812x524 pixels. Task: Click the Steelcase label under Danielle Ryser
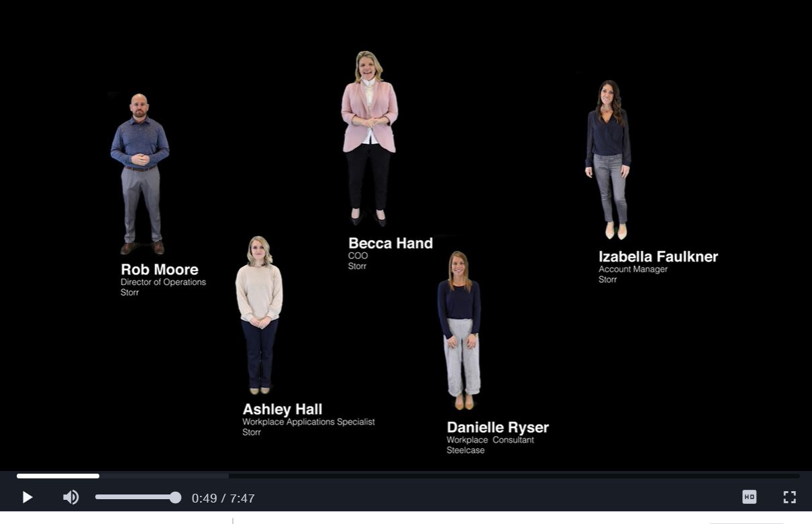coord(466,450)
